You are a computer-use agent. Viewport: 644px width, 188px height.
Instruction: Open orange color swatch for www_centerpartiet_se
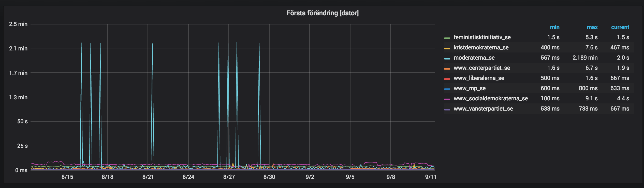pyautogui.click(x=447, y=69)
